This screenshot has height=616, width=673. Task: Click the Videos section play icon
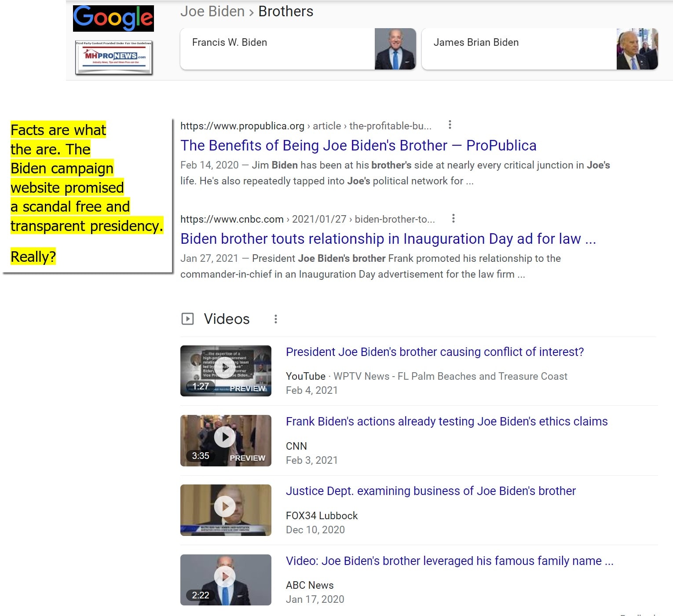click(x=187, y=319)
